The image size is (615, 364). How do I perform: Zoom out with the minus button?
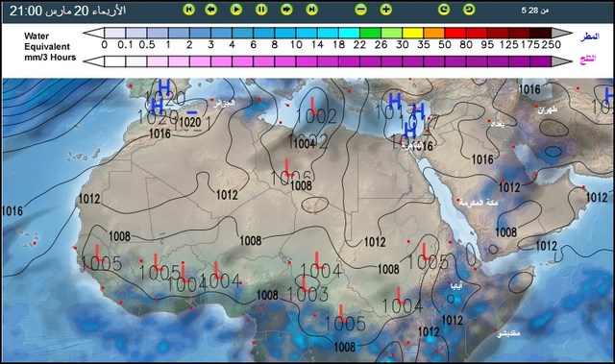click(x=361, y=10)
